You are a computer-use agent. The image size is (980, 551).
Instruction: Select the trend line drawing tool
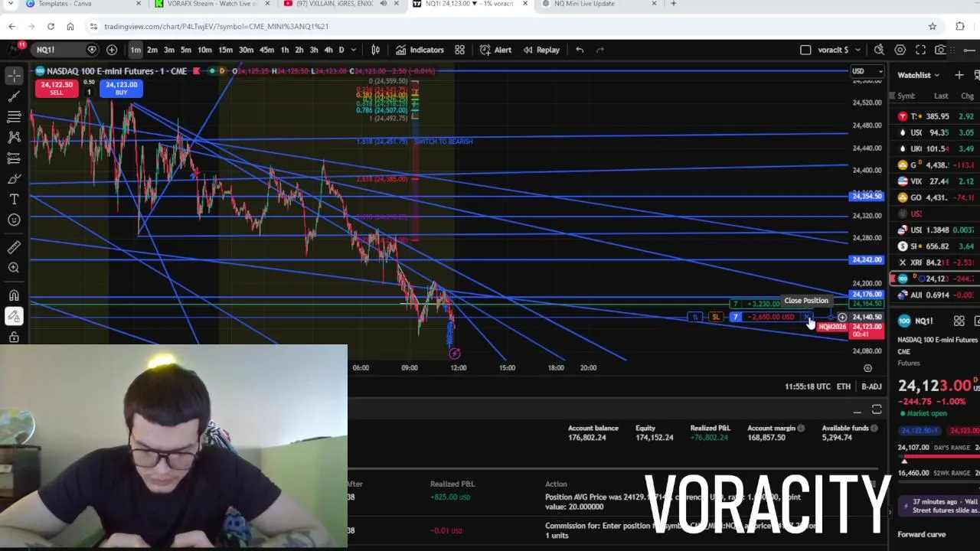(x=14, y=96)
